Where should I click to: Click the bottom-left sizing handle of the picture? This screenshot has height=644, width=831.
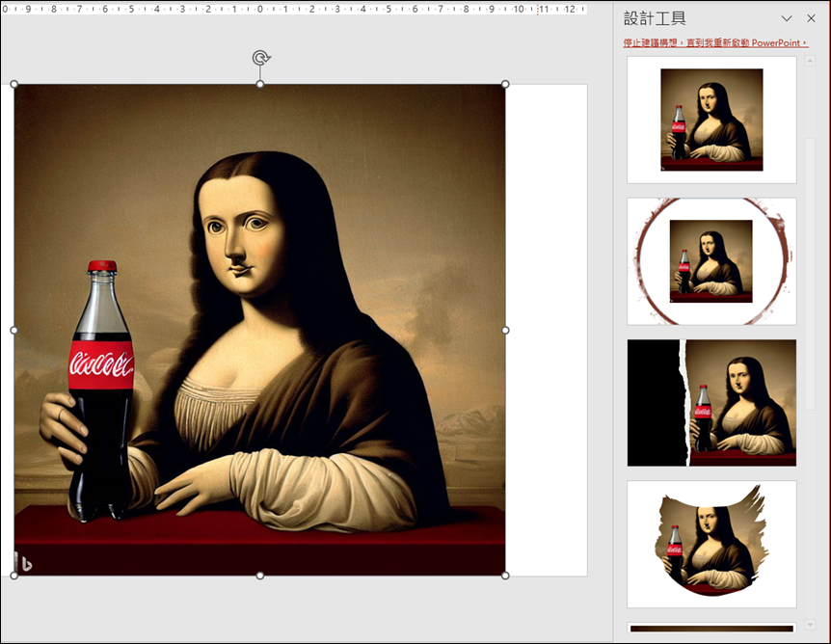pos(14,576)
